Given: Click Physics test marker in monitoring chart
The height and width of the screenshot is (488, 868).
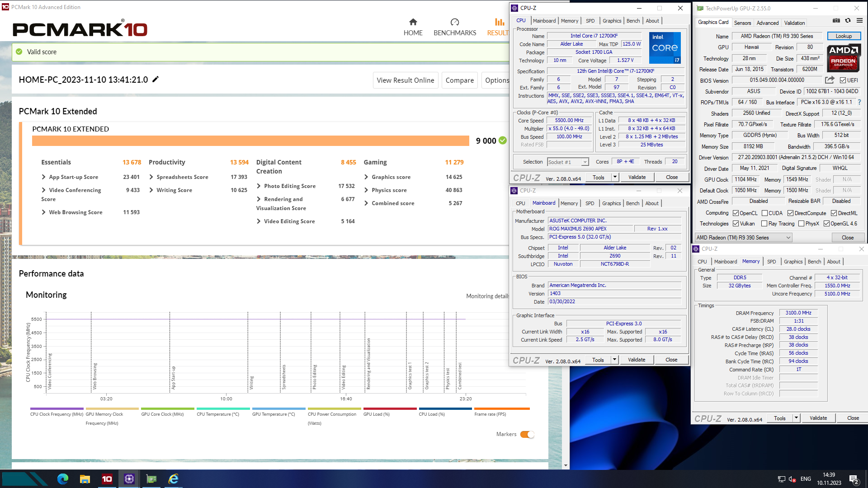Looking at the screenshot, I should 448,378.
